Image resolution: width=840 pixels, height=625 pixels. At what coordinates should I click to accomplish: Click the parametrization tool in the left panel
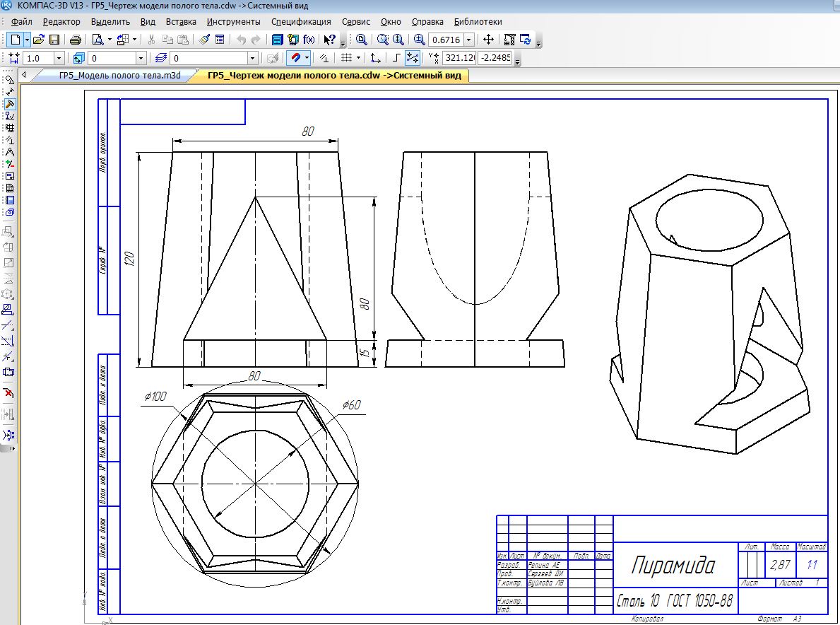[x=10, y=140]
